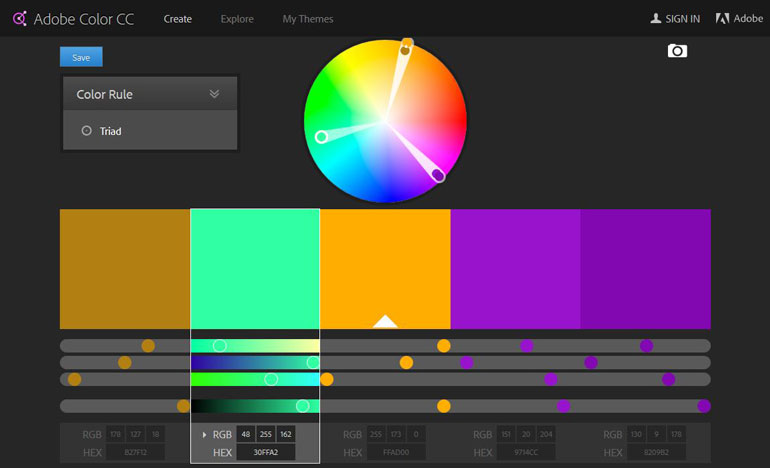
Task: Click darker purple swatch red slider handle
Action: coord(646,346)
